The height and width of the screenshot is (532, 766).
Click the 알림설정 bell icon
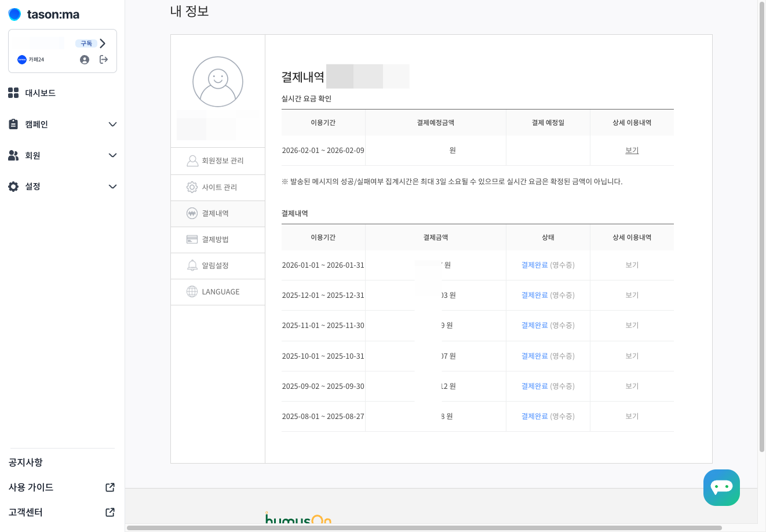coord(192,265)
